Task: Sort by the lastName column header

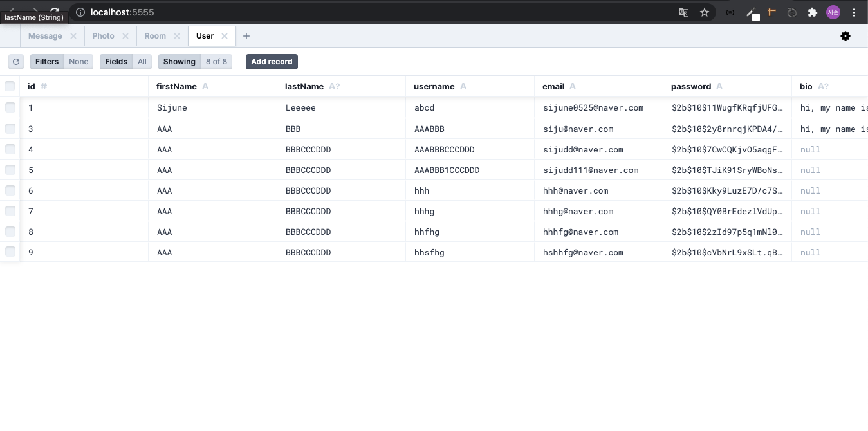Action: [342, 86]
